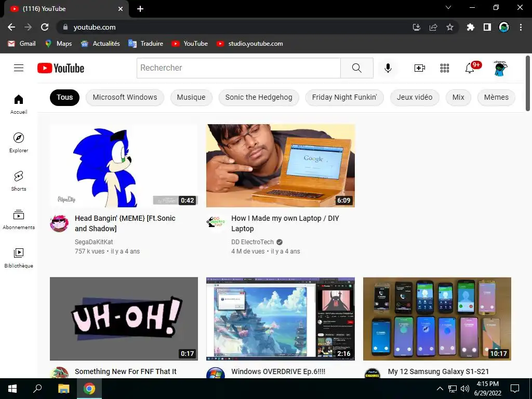This screenshot has width=532, height=399.
Task: Bookmark this page with the star
Action: coord(449,27)
